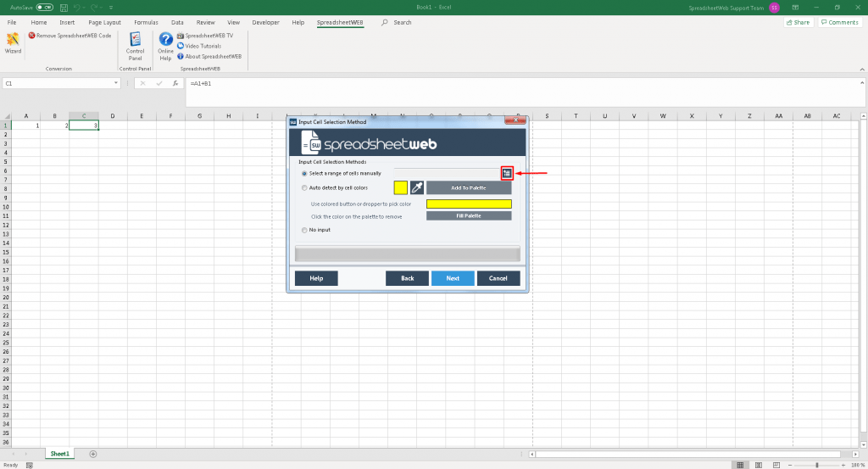
Task: Click the Undo icon
Action: pos(77,8)
